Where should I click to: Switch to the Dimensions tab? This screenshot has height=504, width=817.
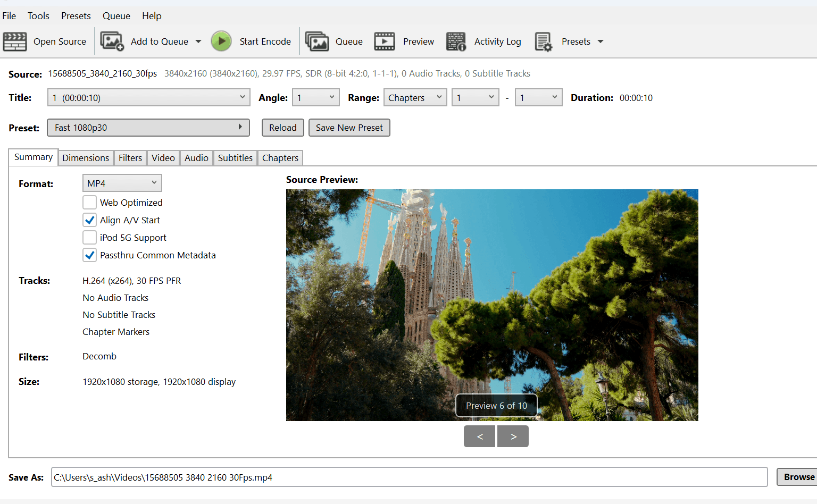86,158
